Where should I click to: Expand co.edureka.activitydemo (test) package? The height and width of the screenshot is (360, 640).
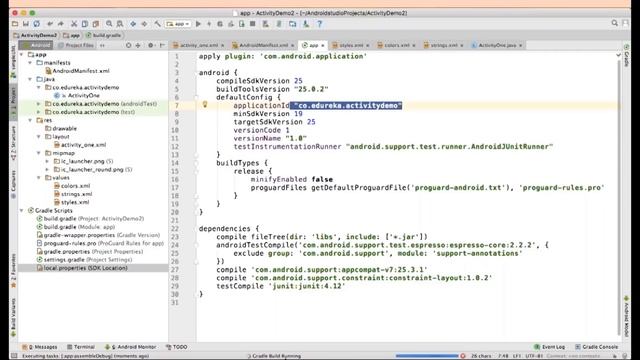(39, 112)
